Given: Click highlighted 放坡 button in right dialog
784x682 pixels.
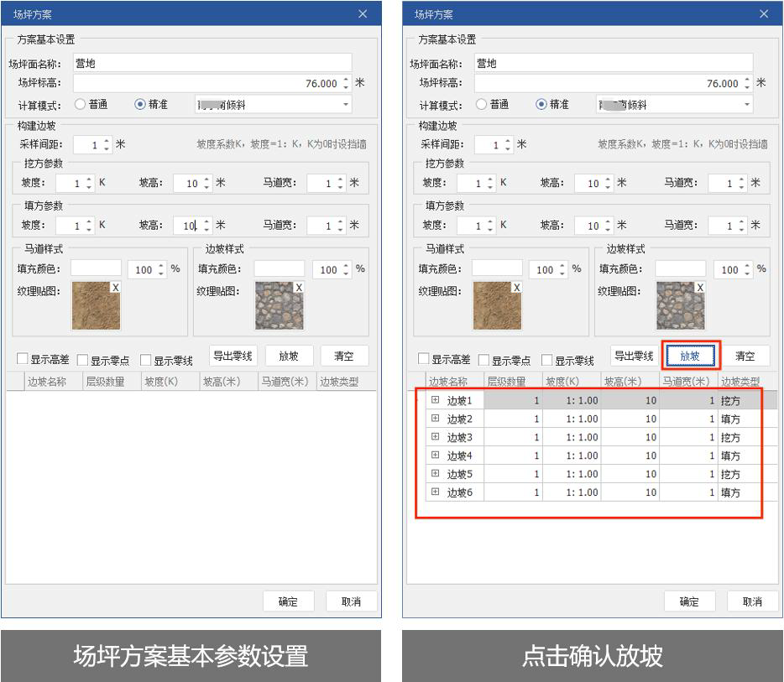Looking at the screenshot, I should (x=690, y=356).
